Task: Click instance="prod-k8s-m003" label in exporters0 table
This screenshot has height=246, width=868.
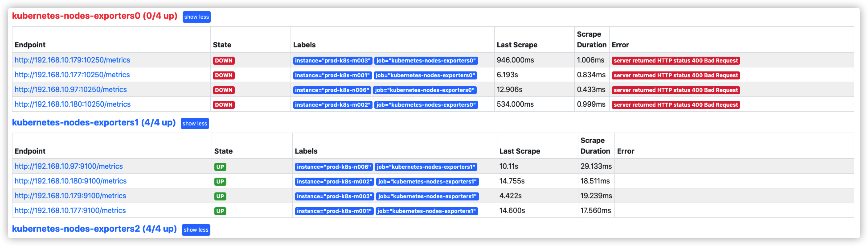Action: tap(333, 61)
